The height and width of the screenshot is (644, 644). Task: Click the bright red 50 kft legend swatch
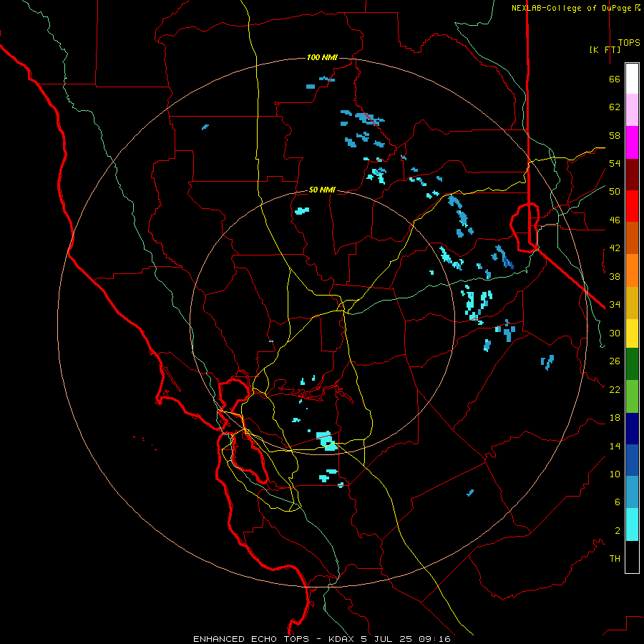click(x=632, y=206)
